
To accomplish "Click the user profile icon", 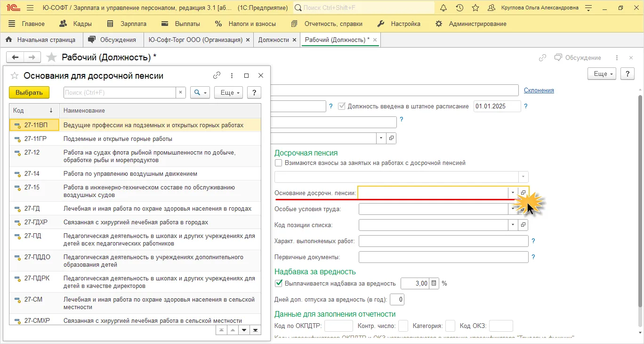I will pyautogui.click(x=491, y=8).
